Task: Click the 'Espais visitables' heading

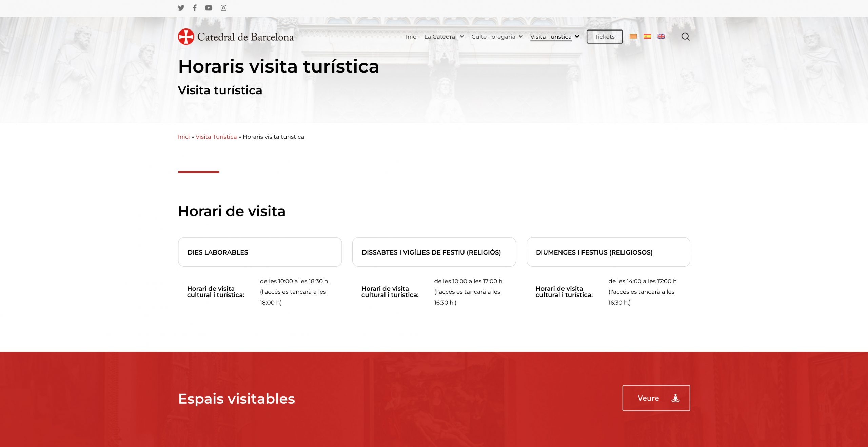Action: pyautogui.click(x=236, y=399)
